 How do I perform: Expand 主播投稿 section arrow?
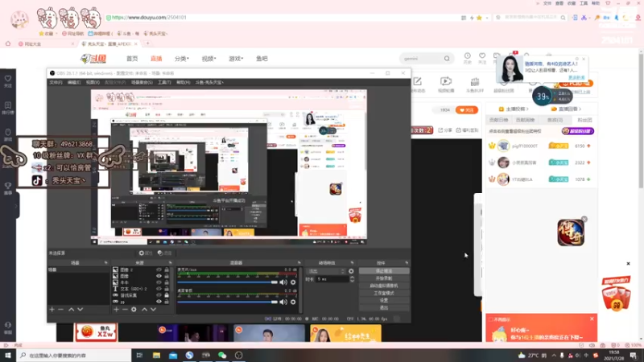coord(527,109)
